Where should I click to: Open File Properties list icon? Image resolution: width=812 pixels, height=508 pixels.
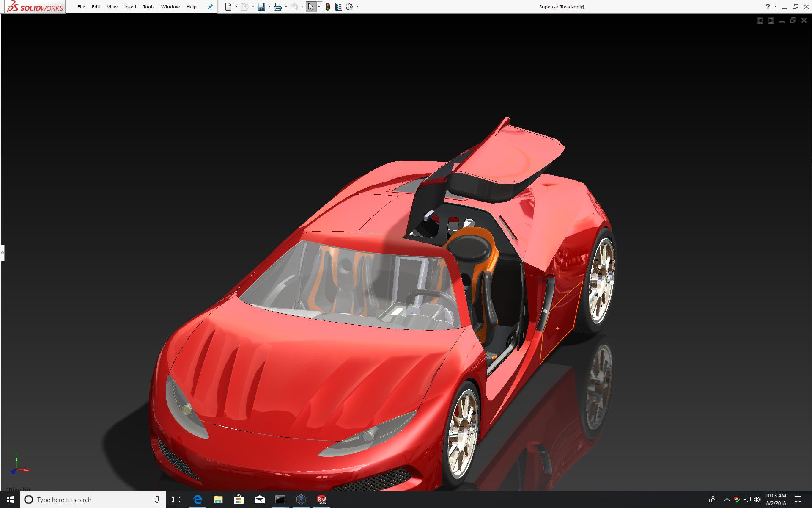[x=338, y=7]
